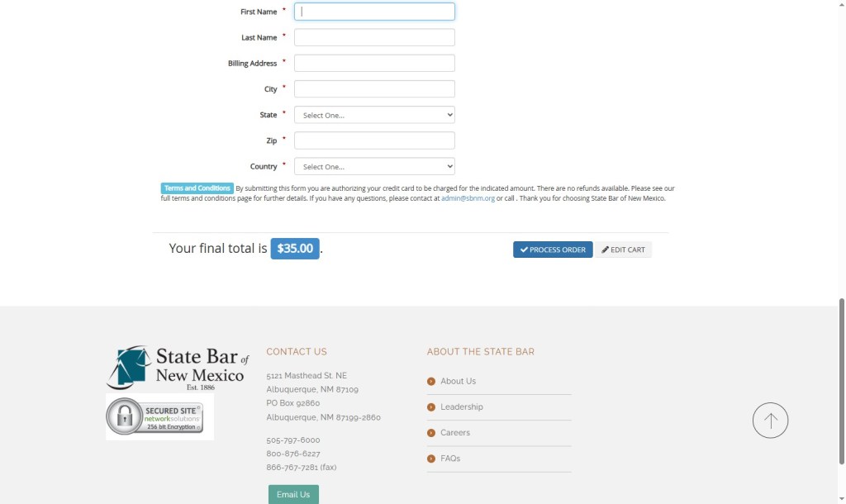Go to the Leadership page link
Viewport: 846px width, 504px height.
coord(461,407)
